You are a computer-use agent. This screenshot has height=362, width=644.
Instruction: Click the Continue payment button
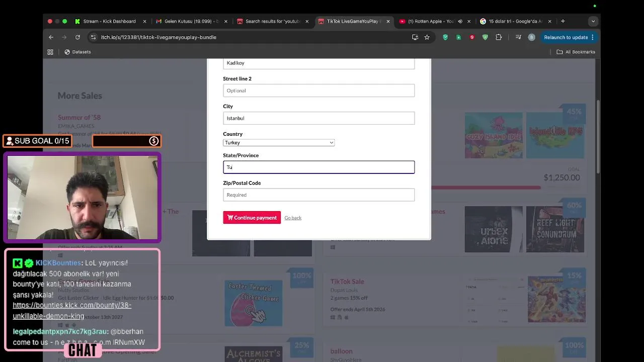[252, 218]
